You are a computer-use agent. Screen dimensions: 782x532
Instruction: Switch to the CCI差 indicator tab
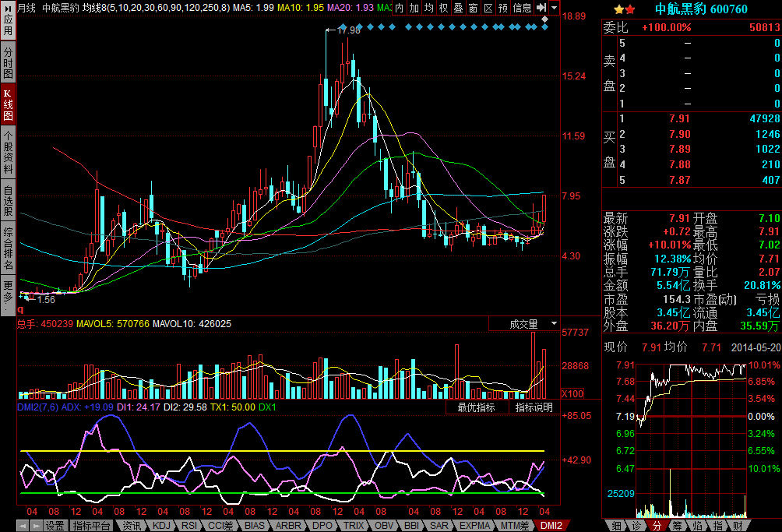[x=220, y=526]
